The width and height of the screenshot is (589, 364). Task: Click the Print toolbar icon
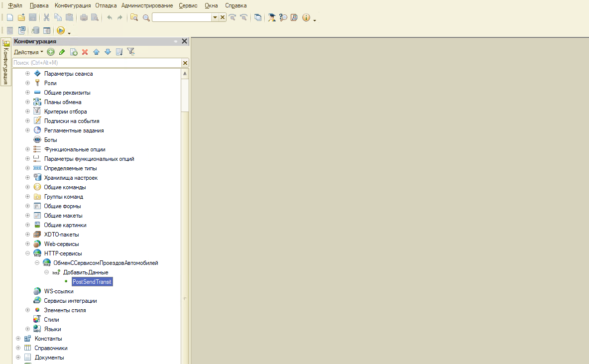[84, 17]
